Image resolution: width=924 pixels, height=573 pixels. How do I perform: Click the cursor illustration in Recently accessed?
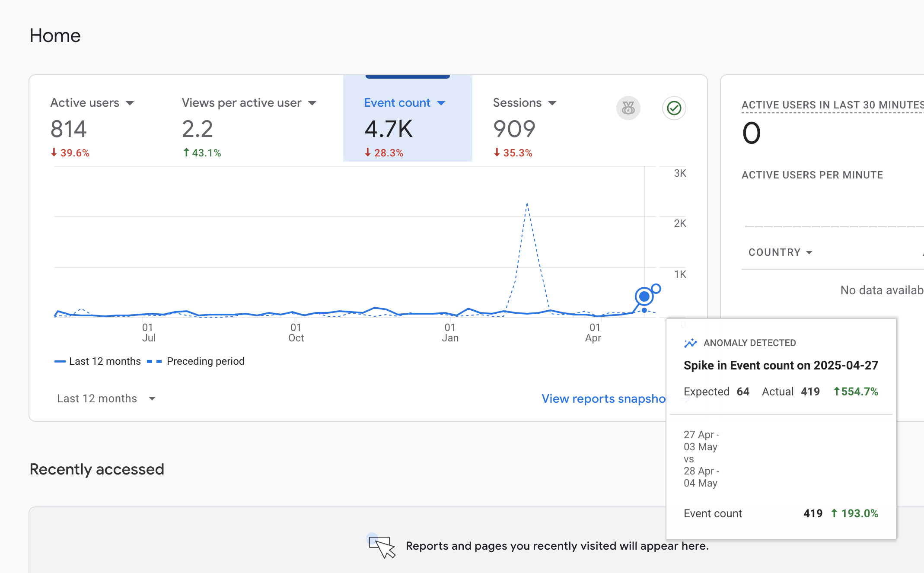[382, 547]
